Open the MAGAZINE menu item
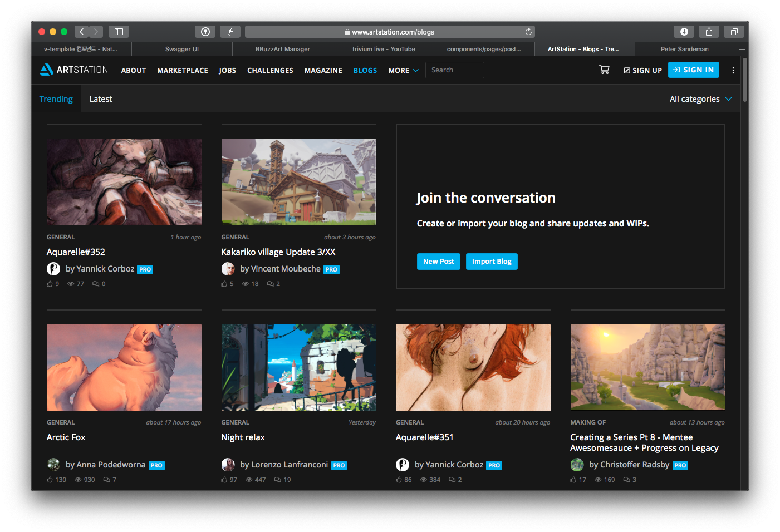Image resolution: width=780 pixels, height=532 pixels. [323, 71]
